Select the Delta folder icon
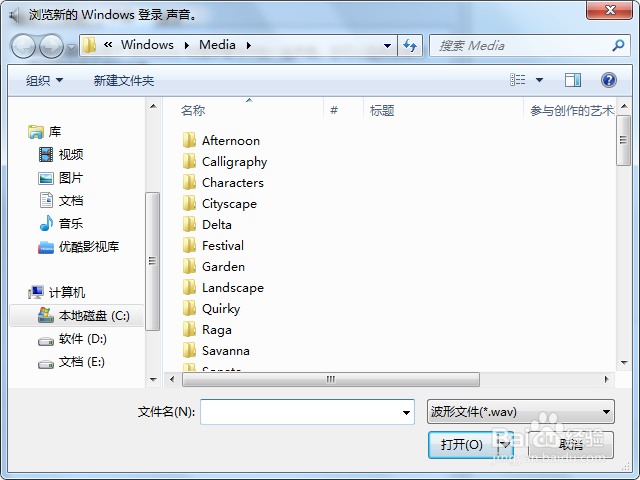 (x=189, y=224)
